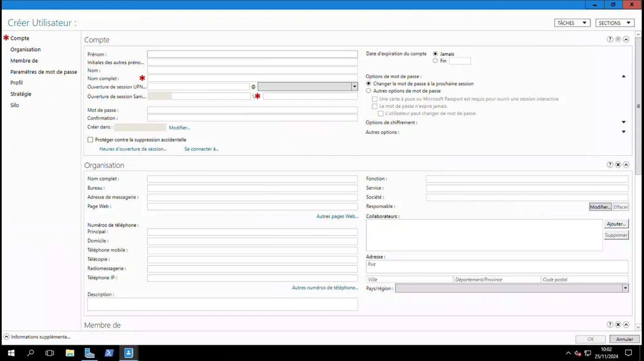Click in the Ville address field

(x=409, y=280)
